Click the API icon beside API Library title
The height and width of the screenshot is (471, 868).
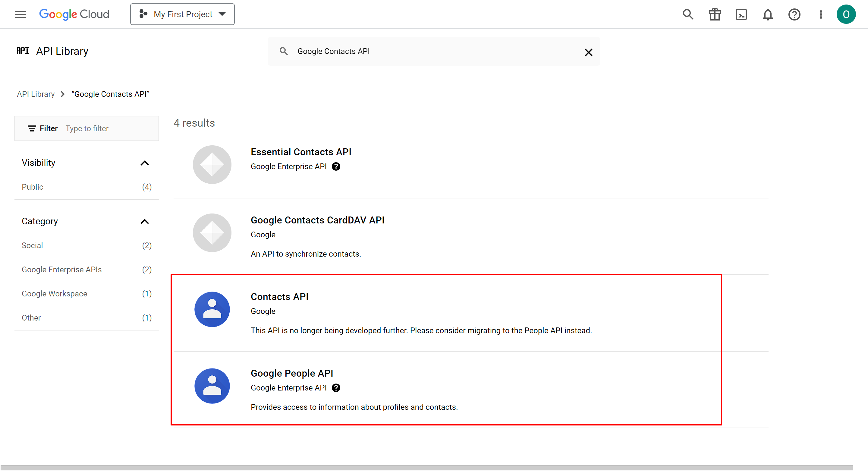23,51
